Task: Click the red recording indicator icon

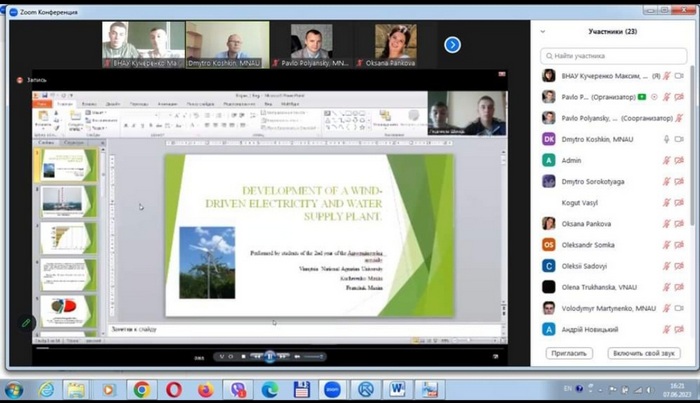Action: click(x=20, y=80)
